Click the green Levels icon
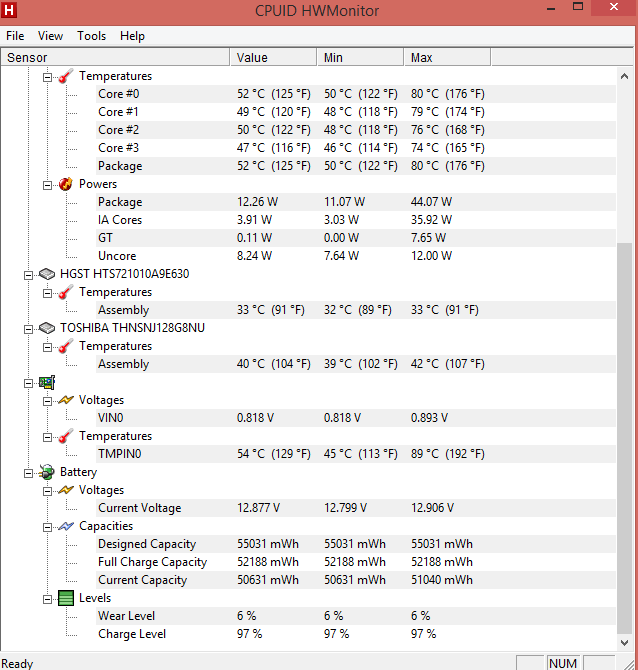The height and width of the screenshot is (670, 638). tap(65, 598)
